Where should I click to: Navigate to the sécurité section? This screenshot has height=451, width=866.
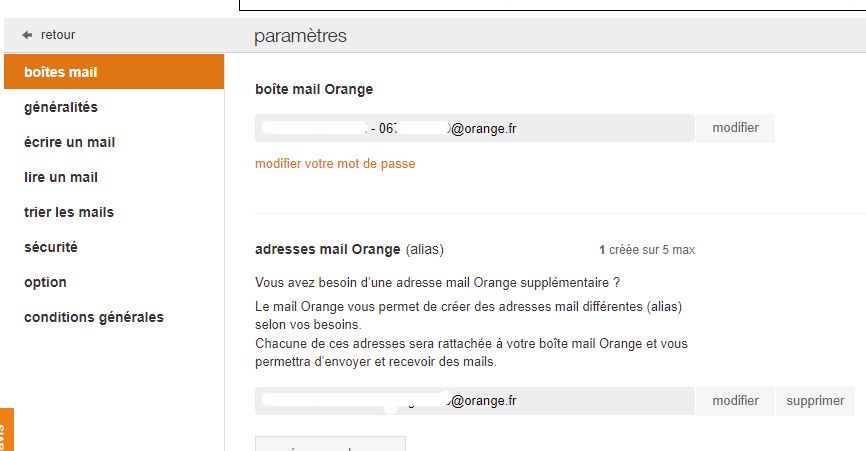[50, 247]
